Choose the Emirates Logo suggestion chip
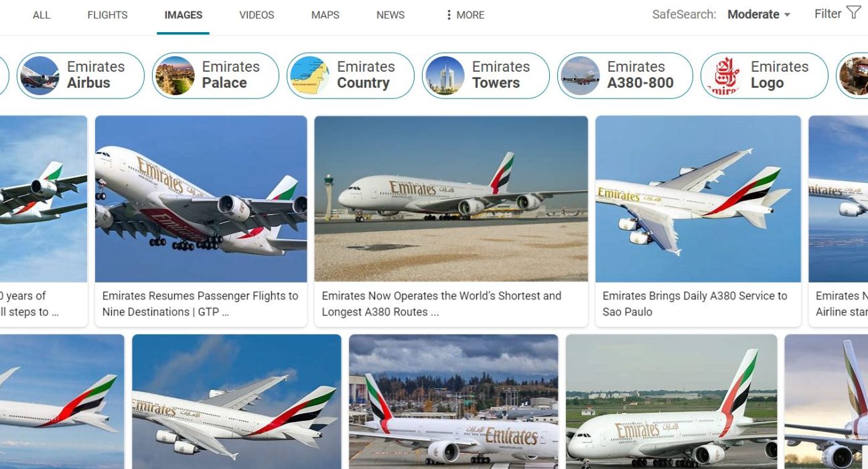 pyautogui.click(x=764, y=76)
